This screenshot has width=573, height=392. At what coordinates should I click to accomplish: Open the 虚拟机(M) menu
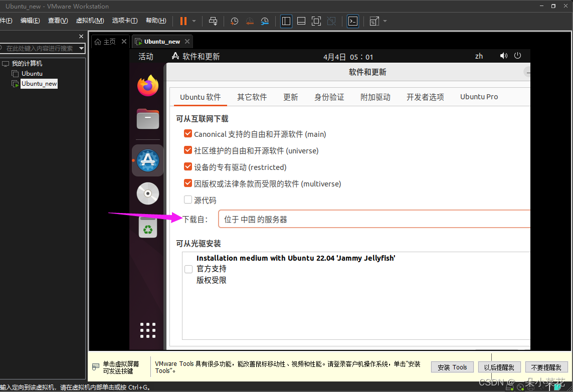pos(90,21)
